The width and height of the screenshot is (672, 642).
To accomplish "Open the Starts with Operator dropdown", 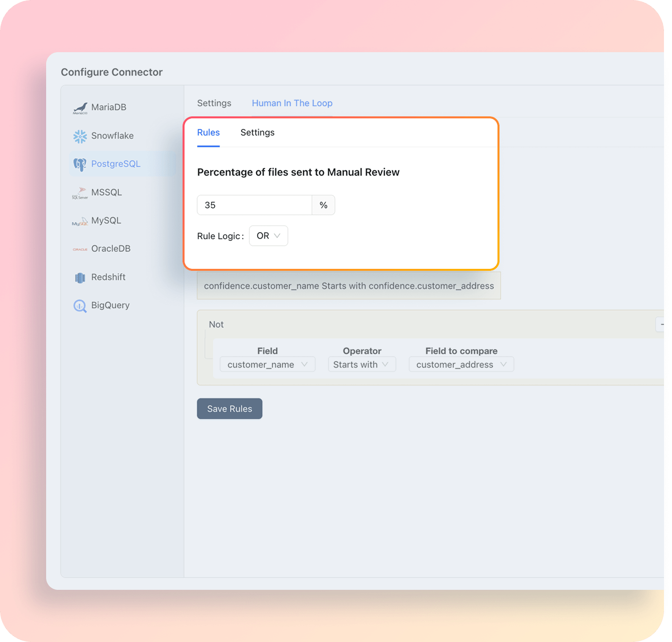I will pyautogui.click(x=362, y=365).
